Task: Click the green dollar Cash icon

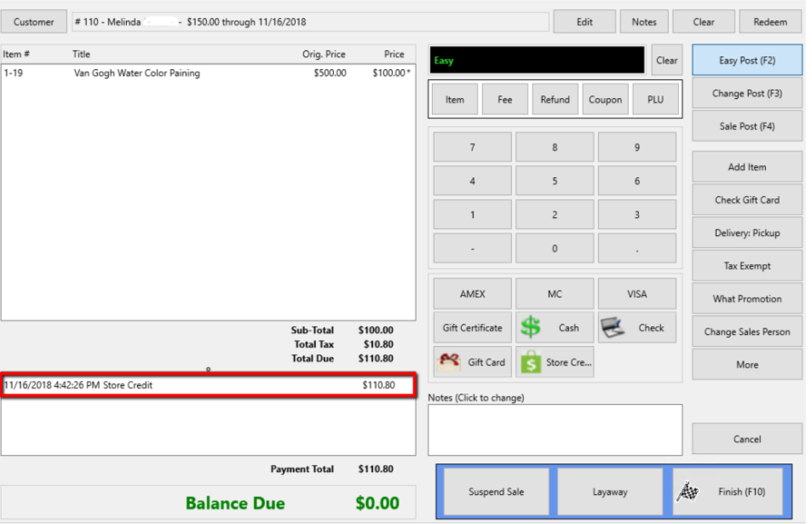Action: (x=530, y=327)
